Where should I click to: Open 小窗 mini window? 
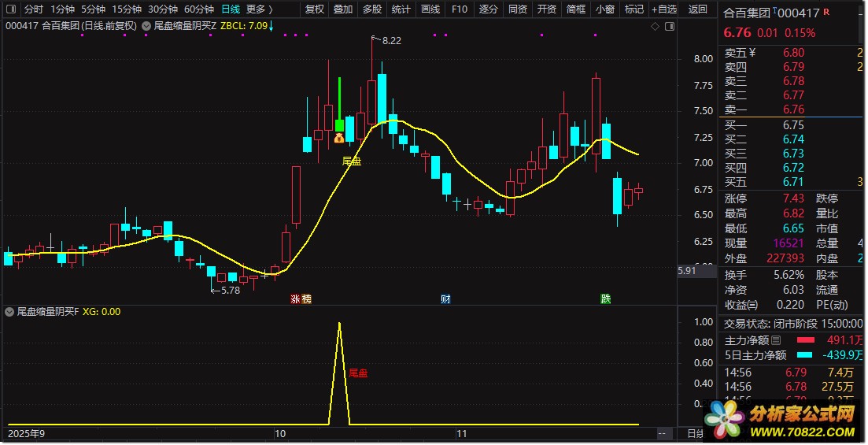tap(605, 9)
